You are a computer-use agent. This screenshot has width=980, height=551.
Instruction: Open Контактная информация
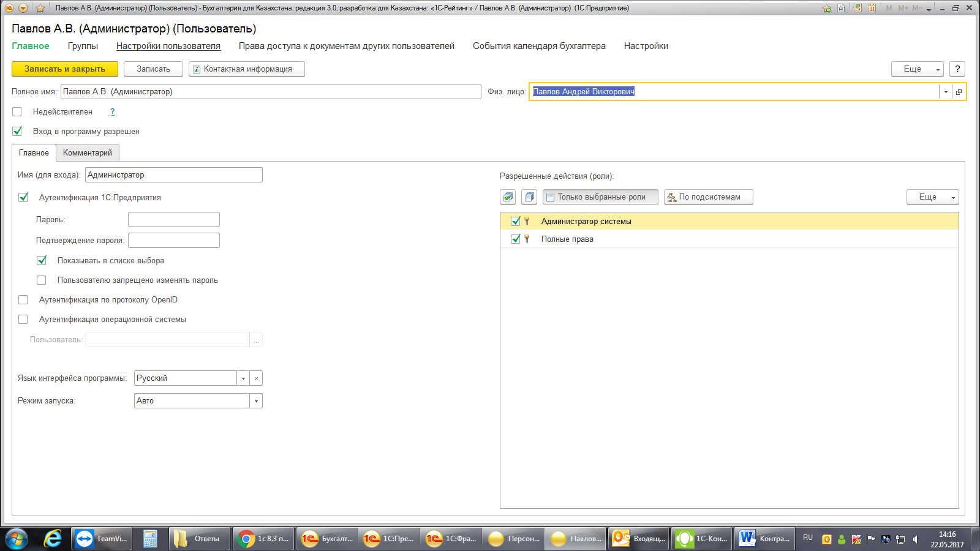click(x=247, y=69)
